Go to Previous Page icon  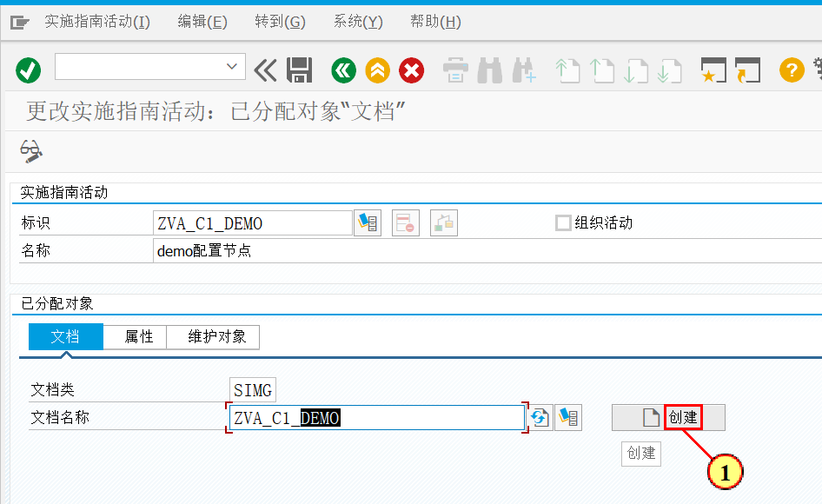[x=602, y=70]
